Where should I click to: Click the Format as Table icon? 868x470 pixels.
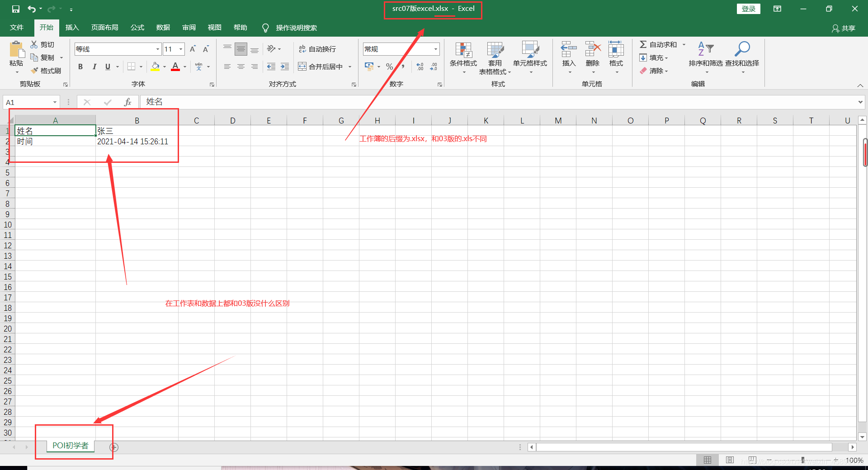pos(495,50)
